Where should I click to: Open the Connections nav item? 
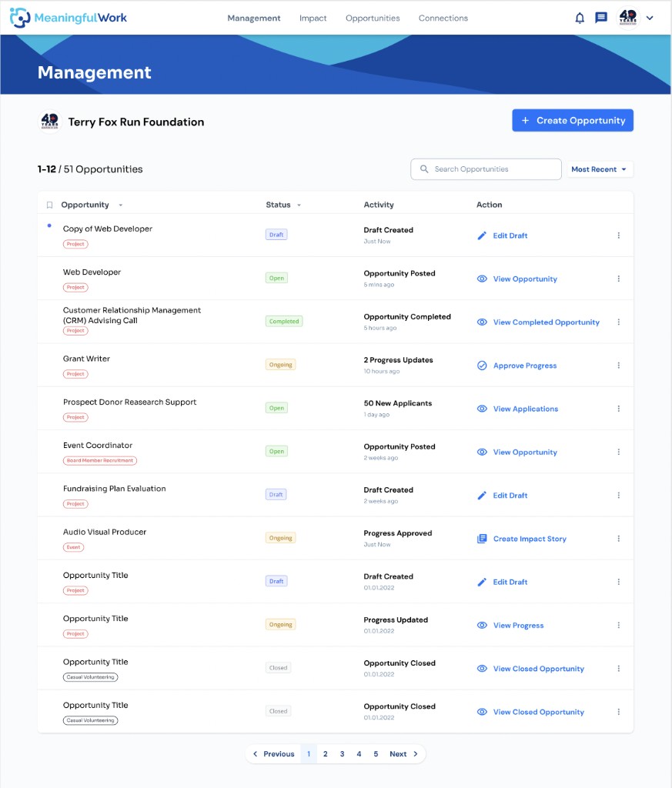[443, 18]
